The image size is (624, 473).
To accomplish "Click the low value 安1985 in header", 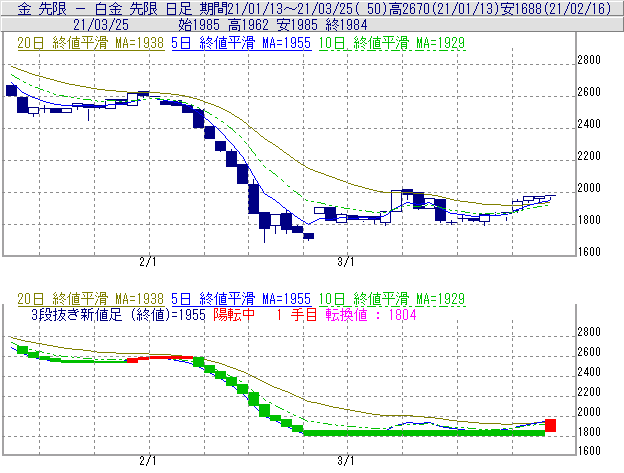I will [x=297, y=25].
